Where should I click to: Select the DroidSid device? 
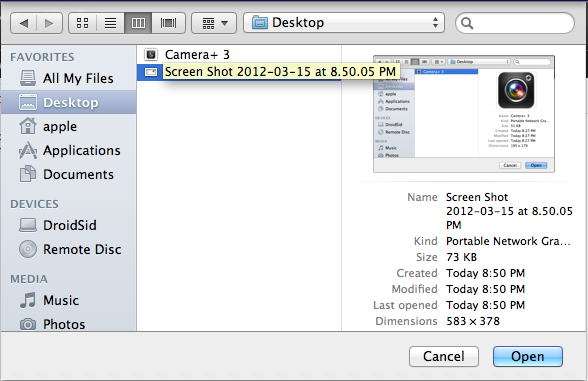point(69,225)
